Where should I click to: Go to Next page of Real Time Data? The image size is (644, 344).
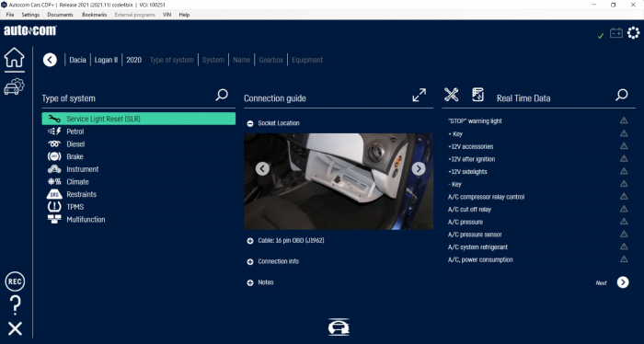623,282
